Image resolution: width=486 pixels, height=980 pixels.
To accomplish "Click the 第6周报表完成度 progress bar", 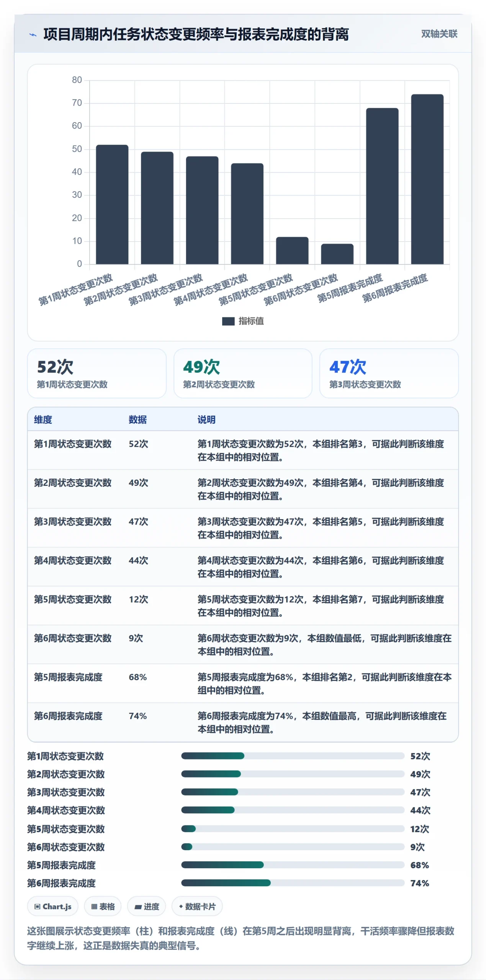I will coord(293,883).
